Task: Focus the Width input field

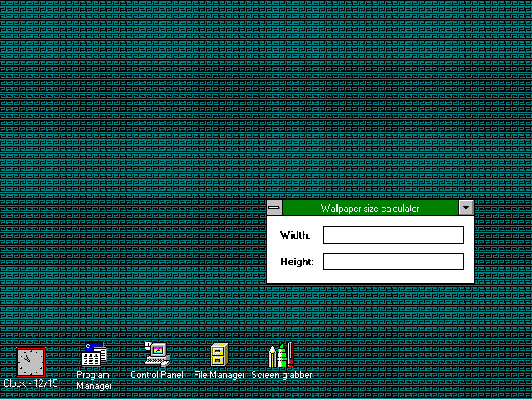Action: click(x=393, y=235)
